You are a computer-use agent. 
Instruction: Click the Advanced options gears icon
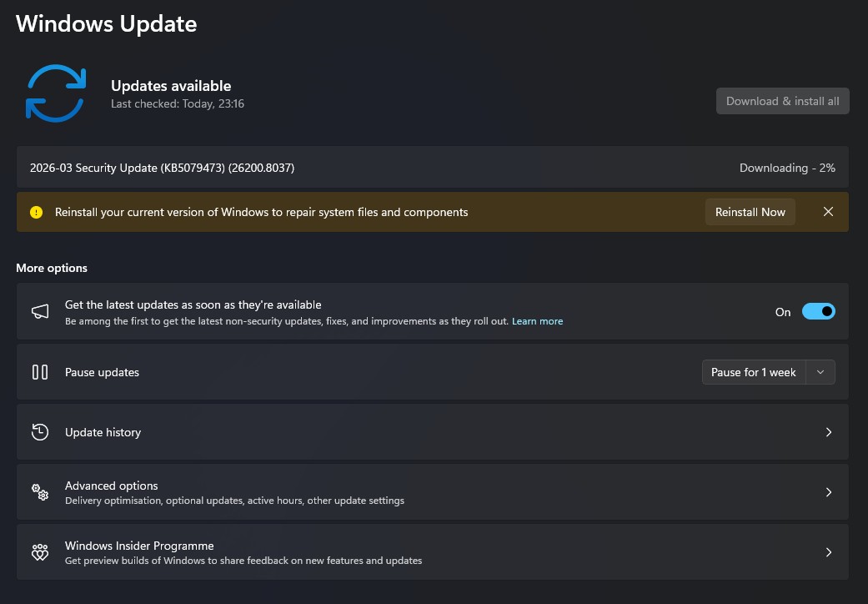point(40,492)
